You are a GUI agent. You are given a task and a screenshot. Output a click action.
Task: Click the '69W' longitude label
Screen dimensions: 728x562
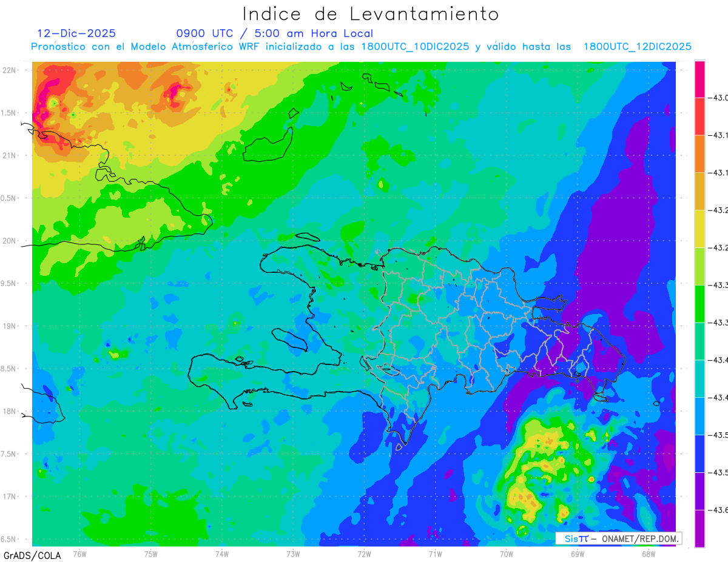click(x=578, y=554)
